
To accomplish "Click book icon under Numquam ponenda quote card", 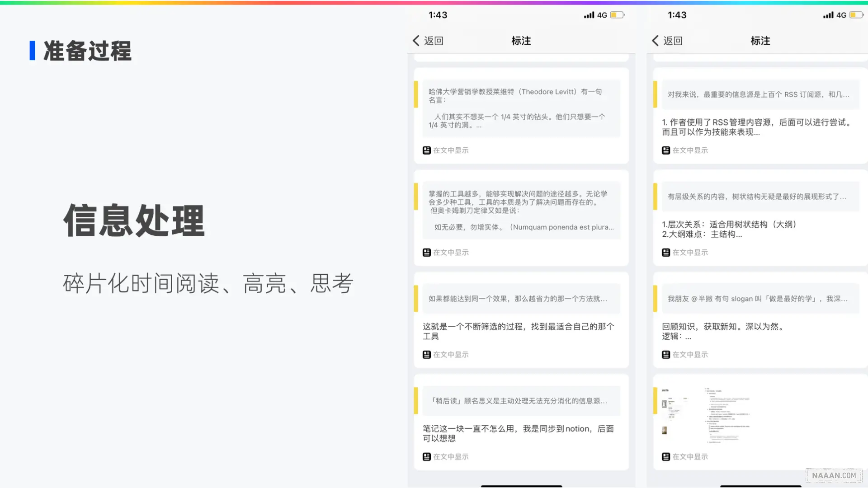I will (x=426, y=253).
